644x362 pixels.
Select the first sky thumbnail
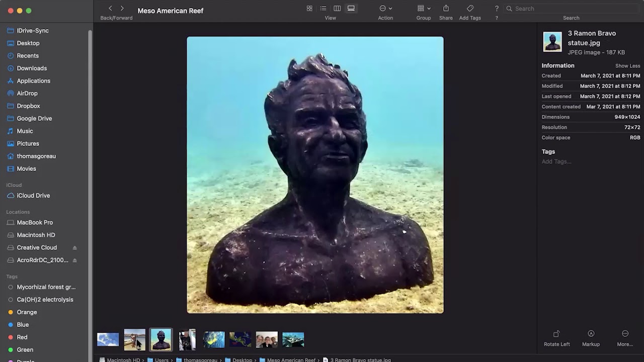pyautogui.click(x=108, y=340)
